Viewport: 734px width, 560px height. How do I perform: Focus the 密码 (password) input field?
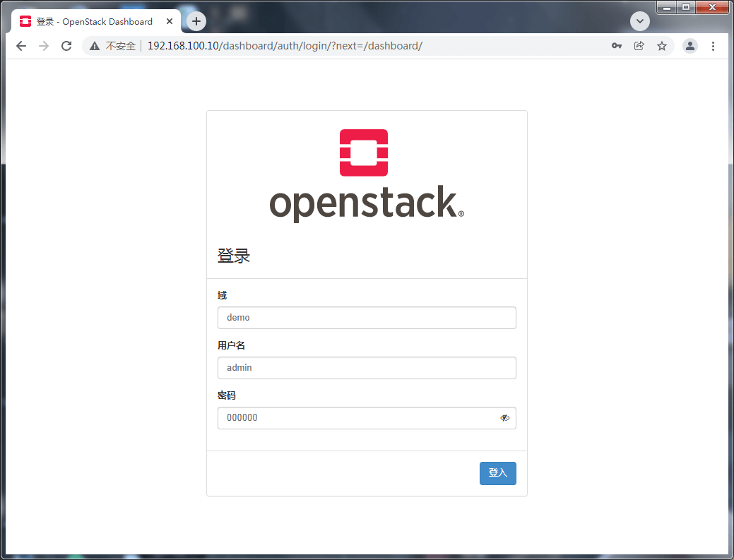[367, 418]
